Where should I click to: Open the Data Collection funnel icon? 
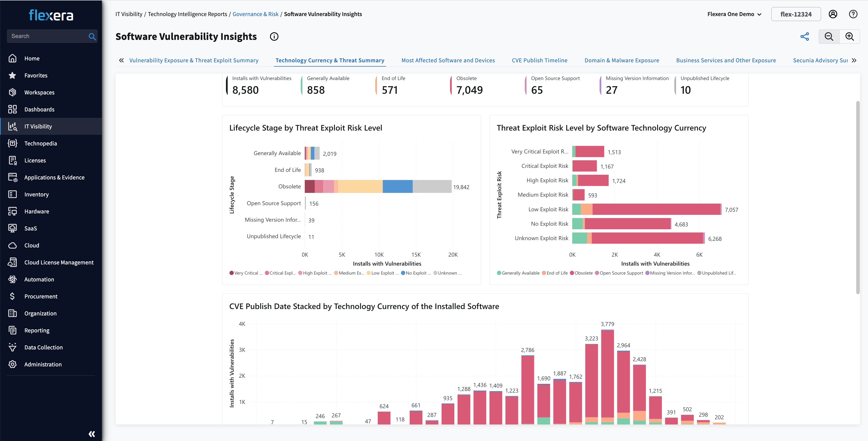click(13, 347)
